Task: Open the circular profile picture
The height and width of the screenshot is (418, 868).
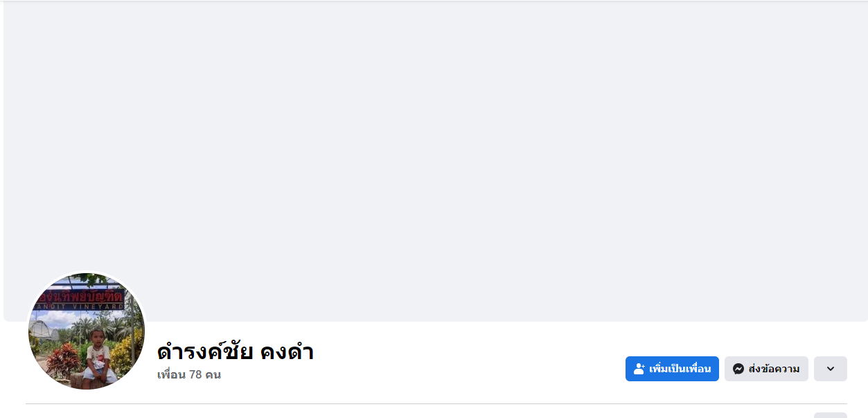Action: [87, 331]
